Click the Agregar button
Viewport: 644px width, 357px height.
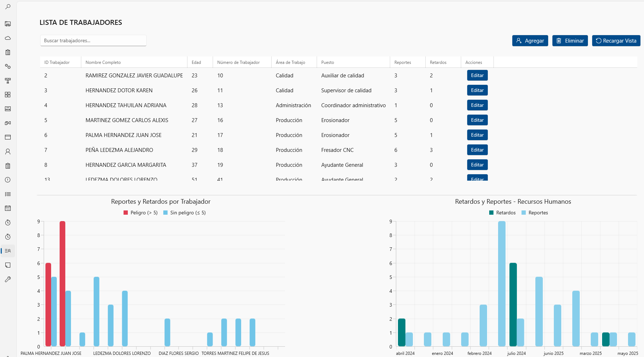(530, 41)
